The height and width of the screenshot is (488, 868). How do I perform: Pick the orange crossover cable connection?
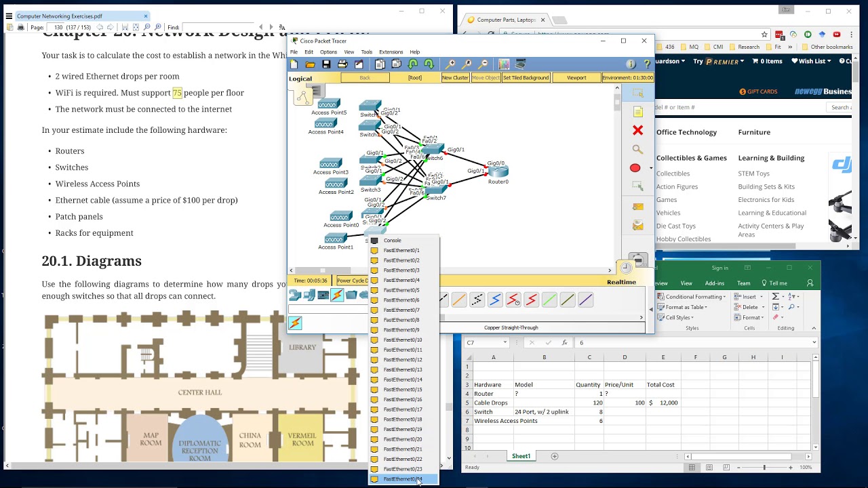459,299
